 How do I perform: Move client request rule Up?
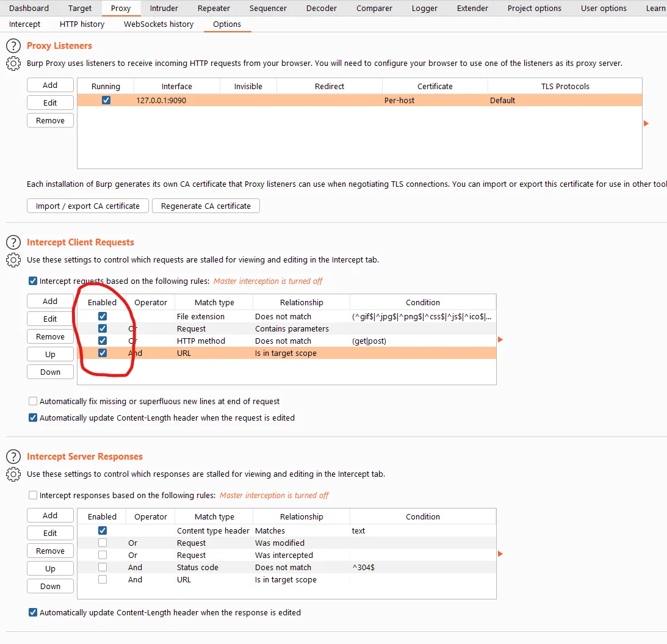[x=50, y=354]
